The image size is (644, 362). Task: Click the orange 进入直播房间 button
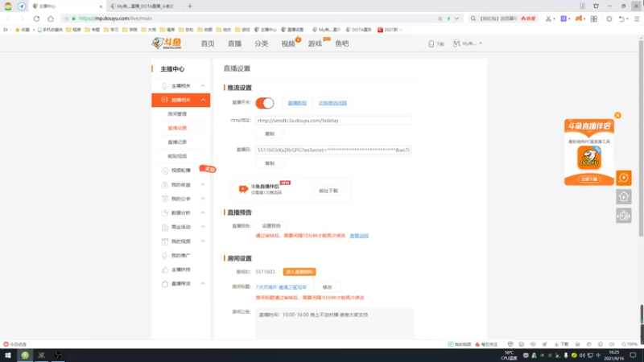point(299,272)
